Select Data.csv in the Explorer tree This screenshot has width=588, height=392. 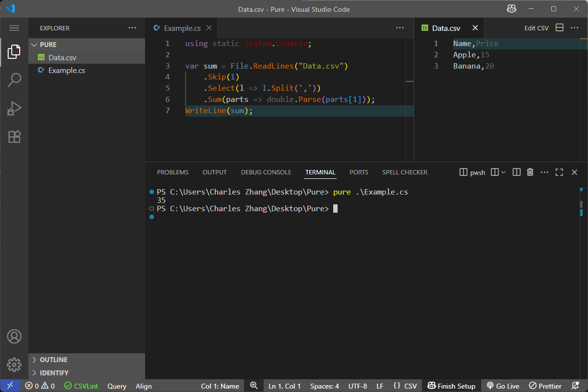[x=87, y=57]
